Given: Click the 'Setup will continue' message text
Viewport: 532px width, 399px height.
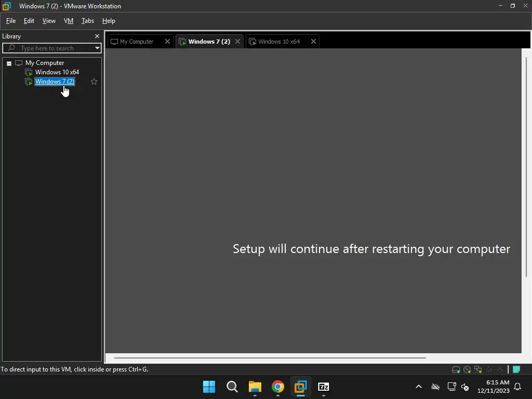Looking at the screenshot, I should 371,249.
